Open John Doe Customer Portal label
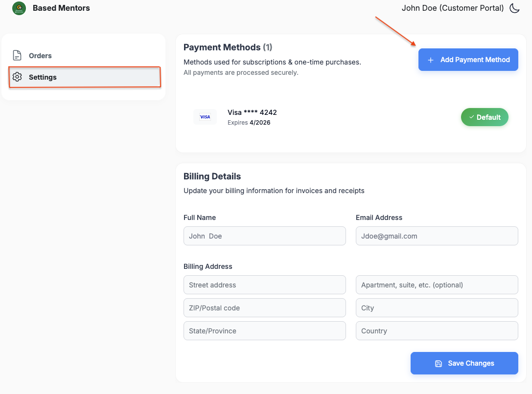The image size is (532, 394). [x=453, y=8]
